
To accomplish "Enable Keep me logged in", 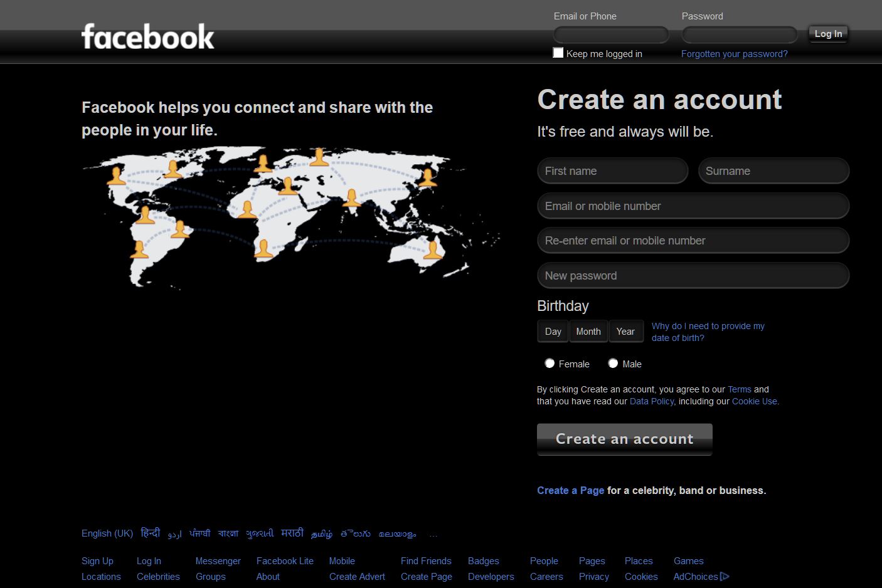I will pyautogui.click(x=558, y=53).
